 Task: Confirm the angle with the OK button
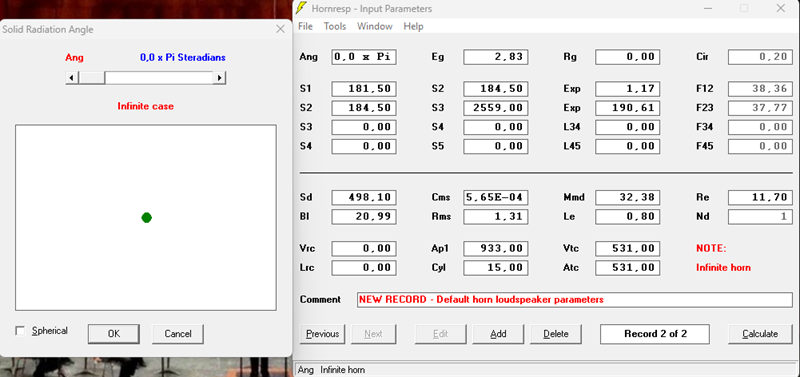pyautogui.click(x=114, y=334)
